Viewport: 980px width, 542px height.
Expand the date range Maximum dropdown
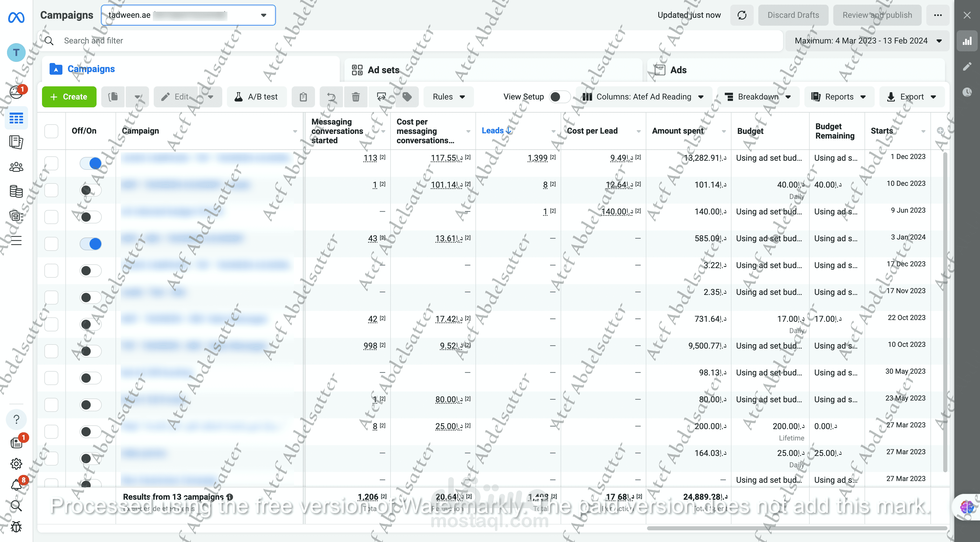867,41
